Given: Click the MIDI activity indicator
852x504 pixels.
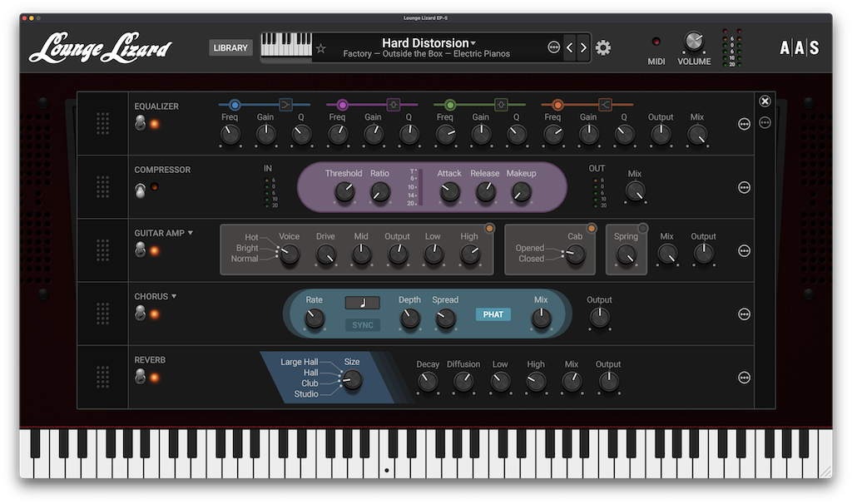Looking at the screenshot, I should (x=656, y=42).
